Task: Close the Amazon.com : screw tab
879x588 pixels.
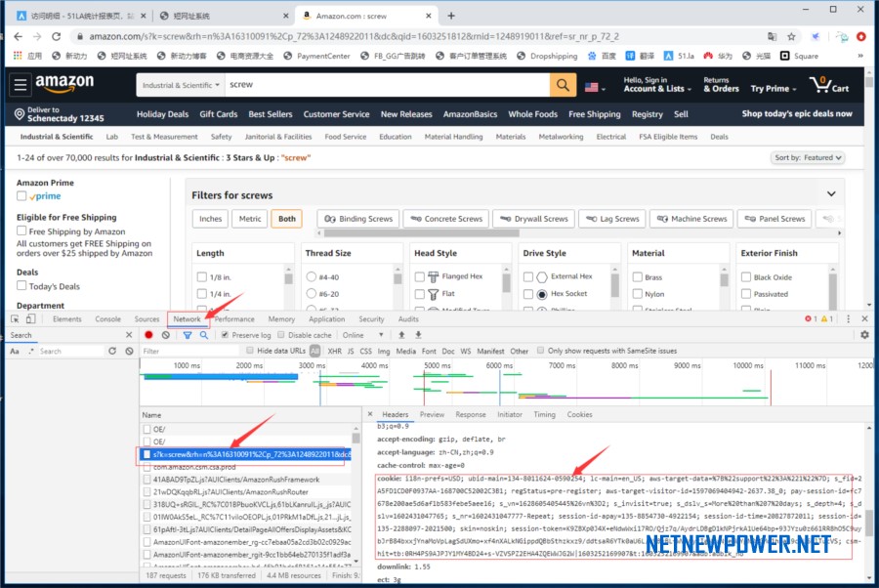Action: coord(429,16)
